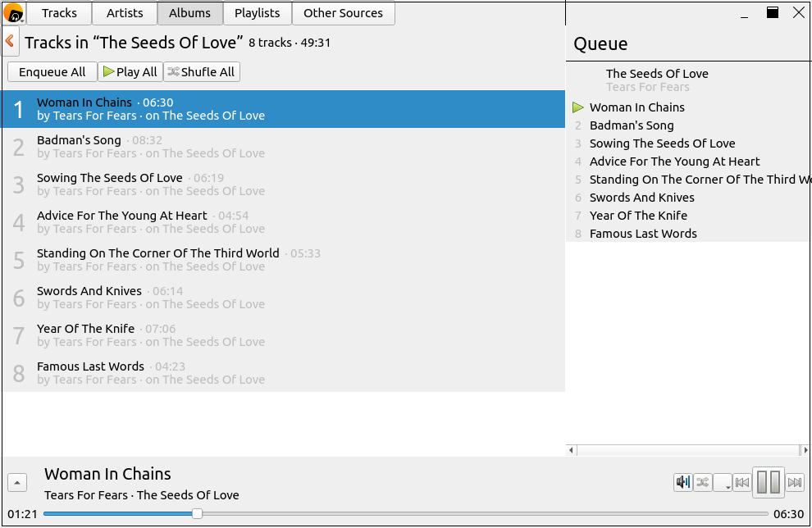Click the now-playing title Woman In Chains
Viewport: 812px width, 528px height.
coord(107,474)
